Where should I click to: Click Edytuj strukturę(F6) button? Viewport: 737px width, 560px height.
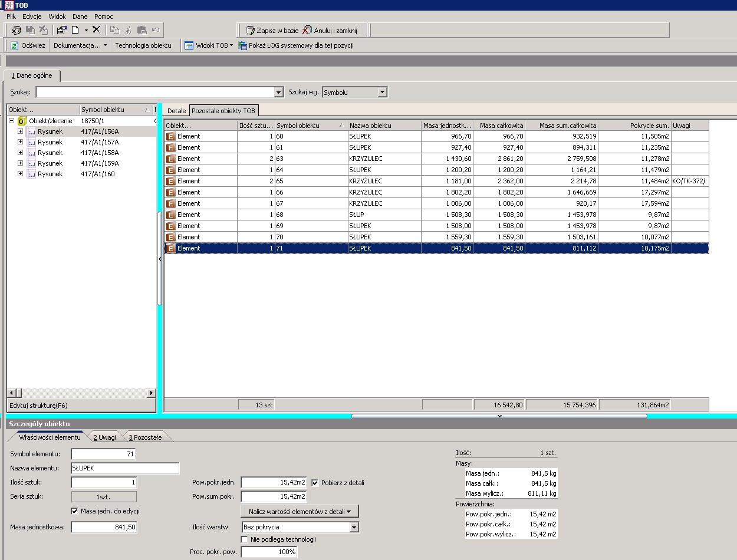coord(81,406)
